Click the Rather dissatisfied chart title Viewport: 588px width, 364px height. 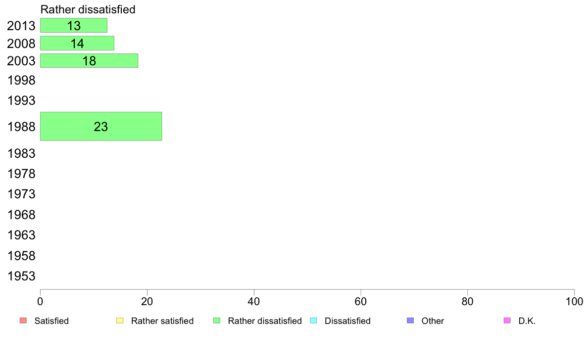tap(88, 9)
